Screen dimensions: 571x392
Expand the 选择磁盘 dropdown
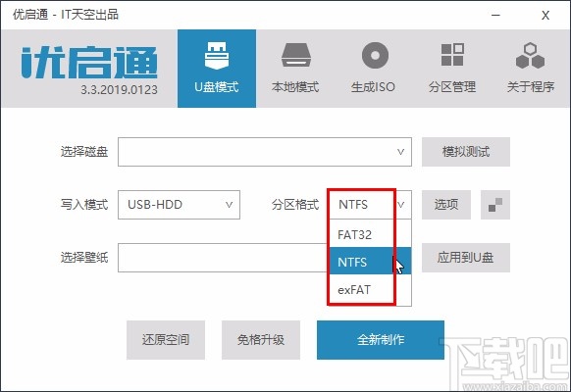(265, 152)
